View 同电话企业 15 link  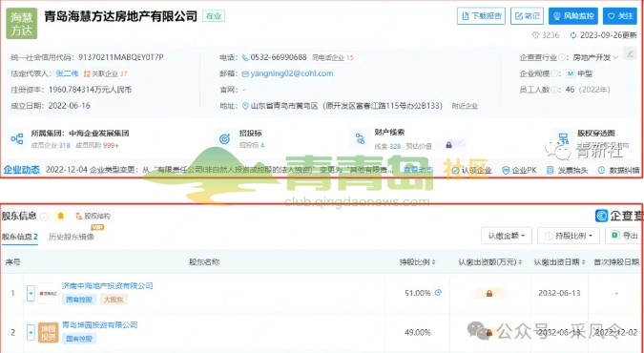coord(333,58)
